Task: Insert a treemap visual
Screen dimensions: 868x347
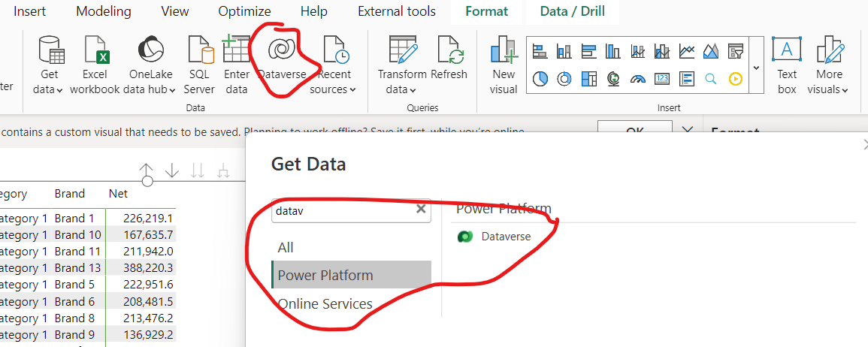Action: [x=588, y=79]
